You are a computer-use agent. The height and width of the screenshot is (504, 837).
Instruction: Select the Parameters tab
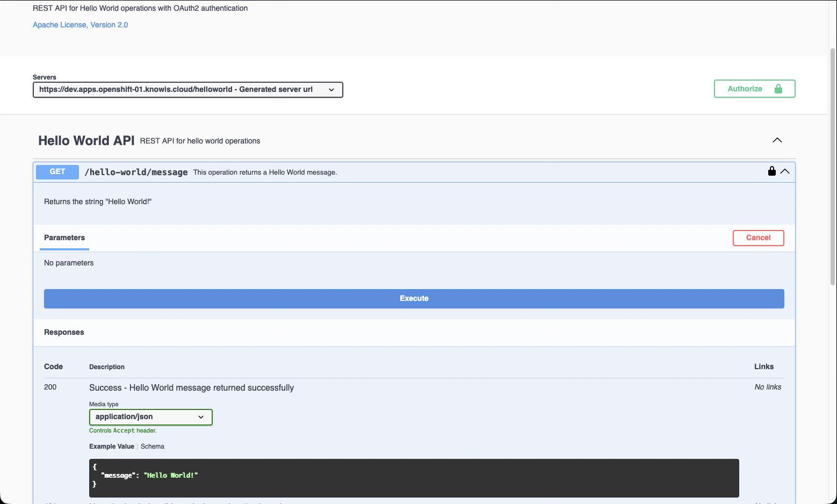click(64, 238)
